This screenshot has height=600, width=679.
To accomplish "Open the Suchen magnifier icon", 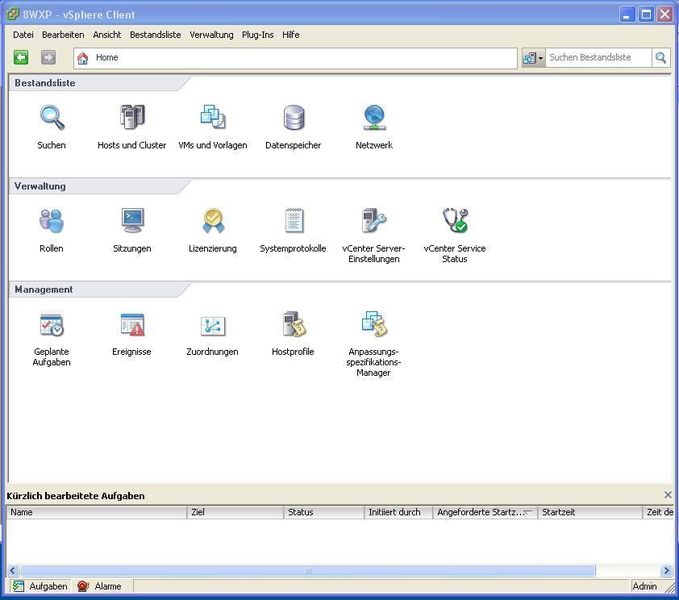I will (x=52, y=118).
